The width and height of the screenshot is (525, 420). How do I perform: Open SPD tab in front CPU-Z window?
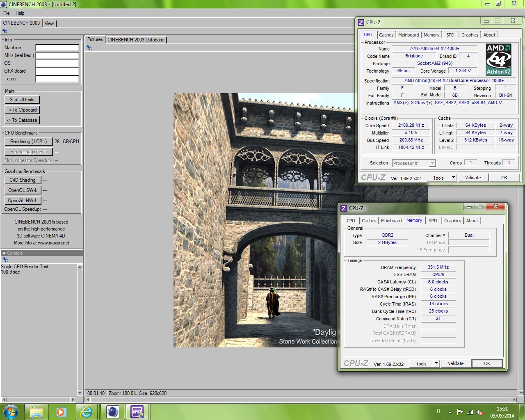pos(433,221)
